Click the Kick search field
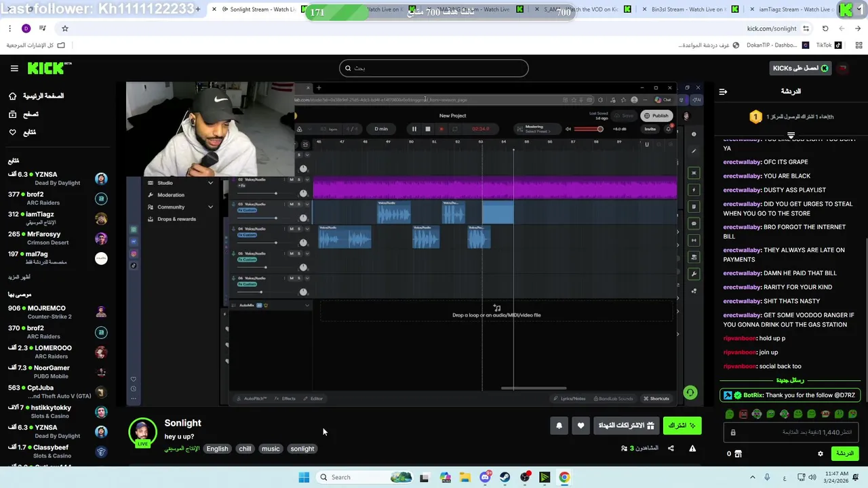 (434, 68)
